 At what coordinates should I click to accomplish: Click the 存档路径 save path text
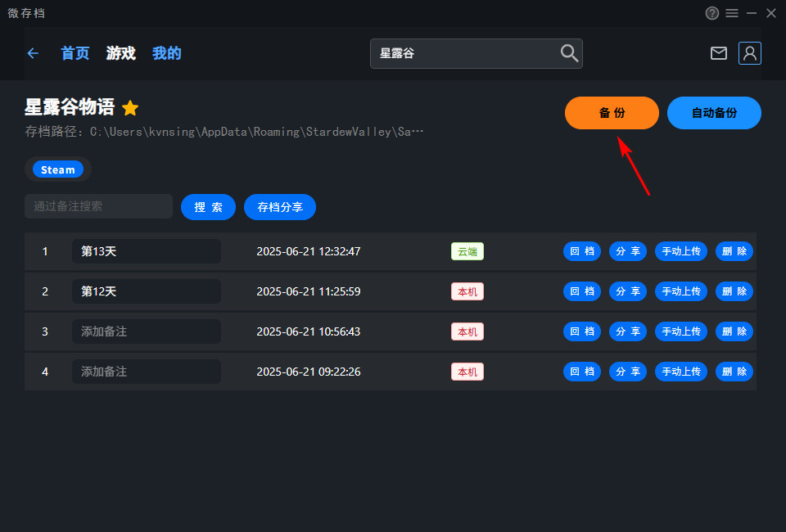point(224,132)
